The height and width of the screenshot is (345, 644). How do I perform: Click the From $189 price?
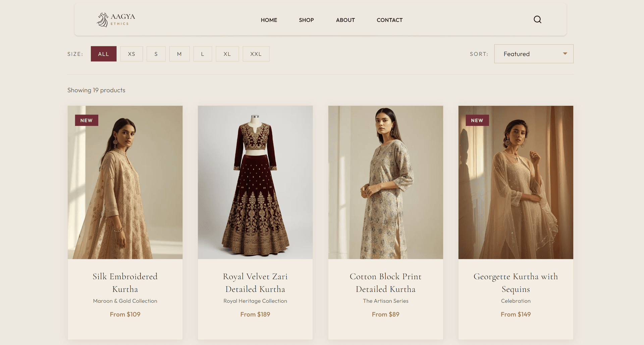(255, 314)
